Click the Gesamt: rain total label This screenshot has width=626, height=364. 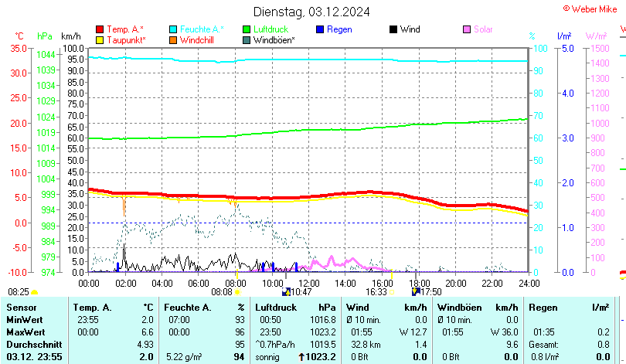pos(543,345)
